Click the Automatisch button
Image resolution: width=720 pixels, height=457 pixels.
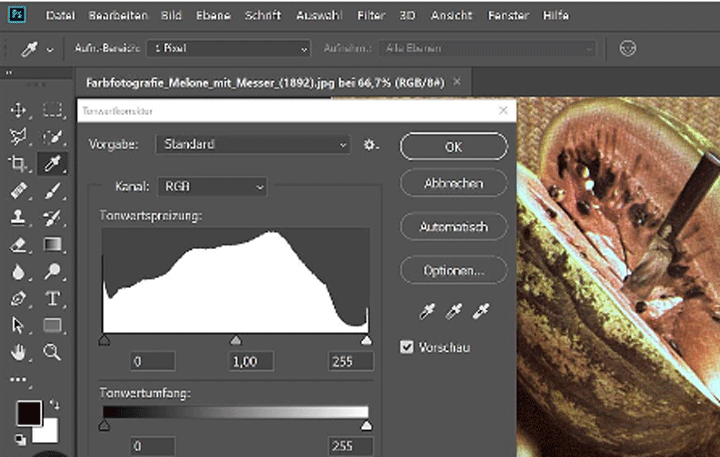coord(454,226)
